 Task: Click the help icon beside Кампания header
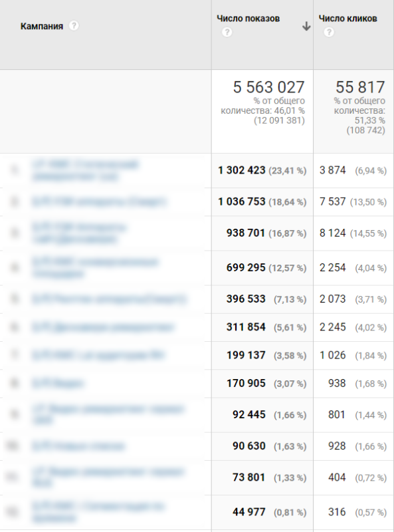click(74, 26)
